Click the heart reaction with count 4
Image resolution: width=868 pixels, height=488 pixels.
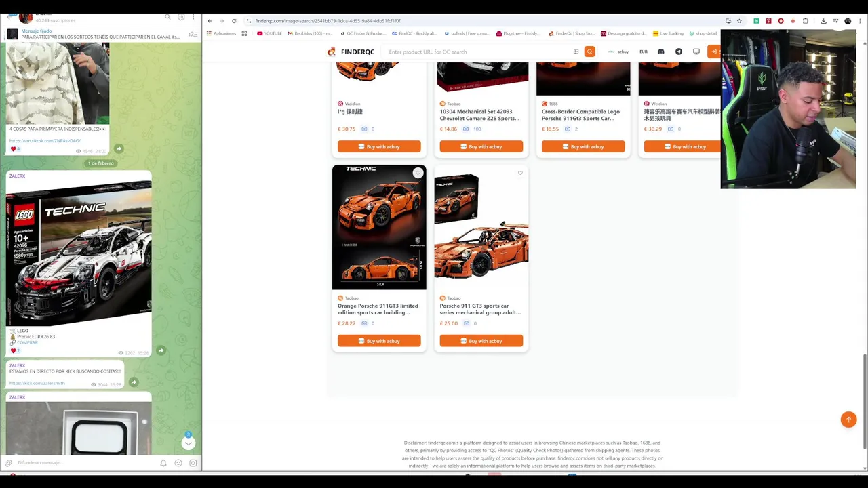[x=15, y=149]
